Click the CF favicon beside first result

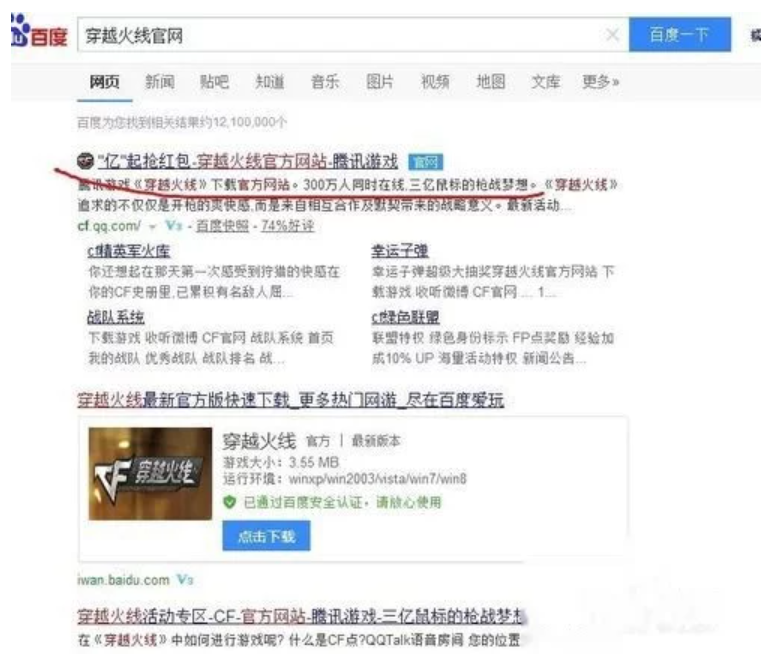click(x=85, y=161)
